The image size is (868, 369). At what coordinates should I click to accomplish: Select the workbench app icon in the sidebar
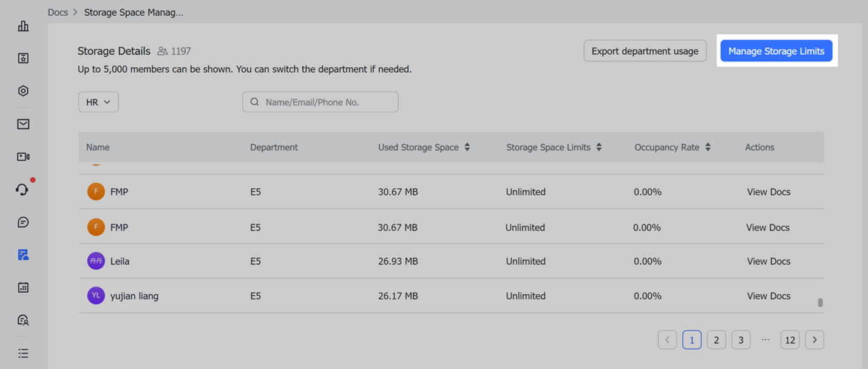coord(22,58)
